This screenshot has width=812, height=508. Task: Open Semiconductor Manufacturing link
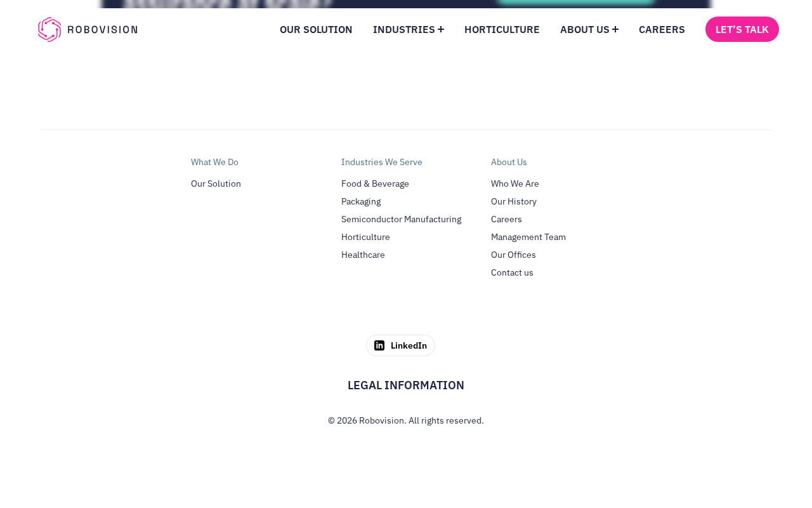pos(401,219)
